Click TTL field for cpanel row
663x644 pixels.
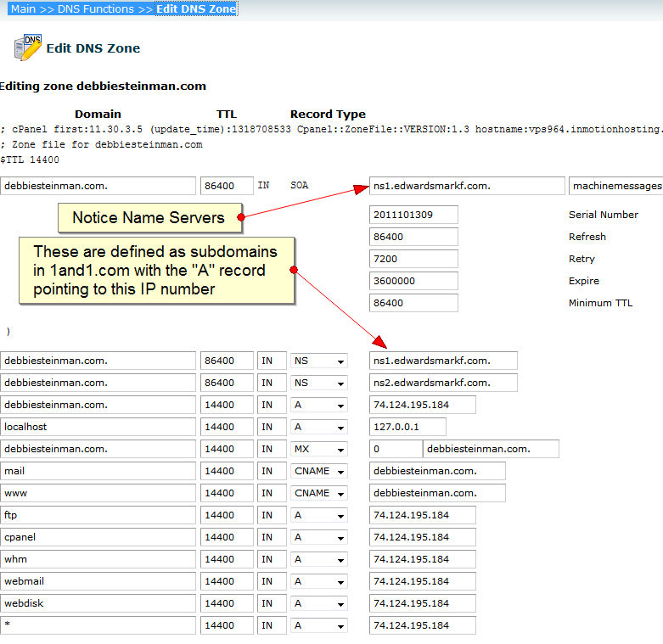(227, 537)
